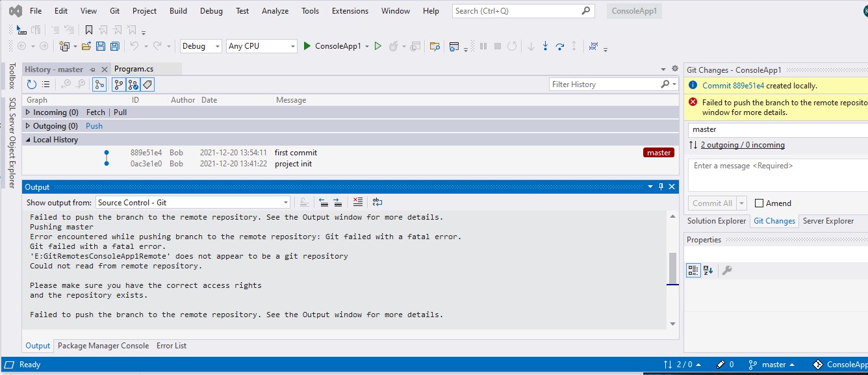Screen dimensions: 868x375
Task: Check the Amend checkbox
Action: click(x=759, y=203)
